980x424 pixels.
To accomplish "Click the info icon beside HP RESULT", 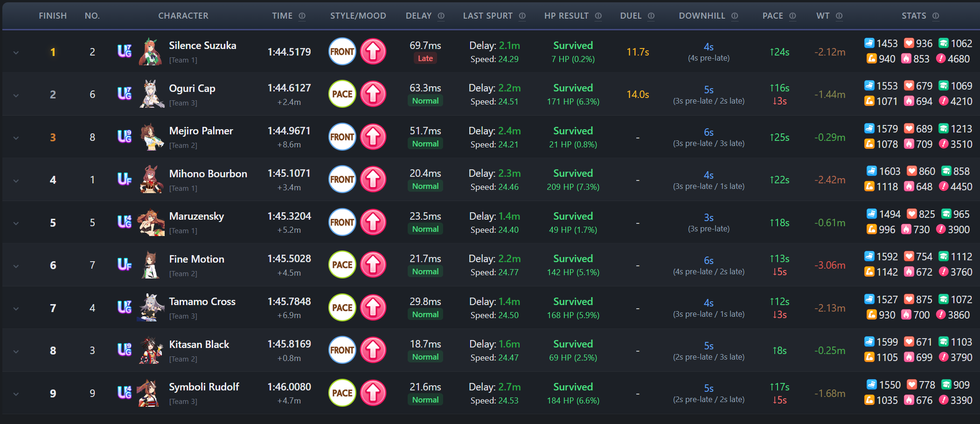I will 598,16.
